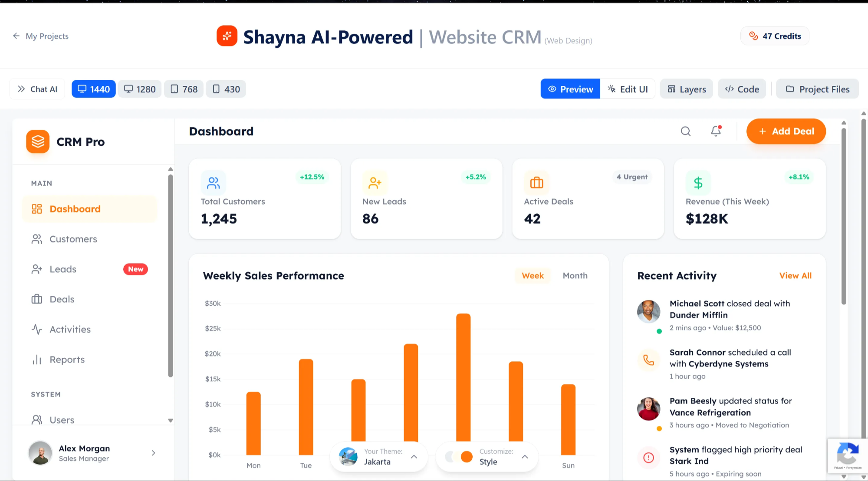
Task: Open Alex Morgan profile chevron
Action: pyautogui.click(x=153, y=453)
